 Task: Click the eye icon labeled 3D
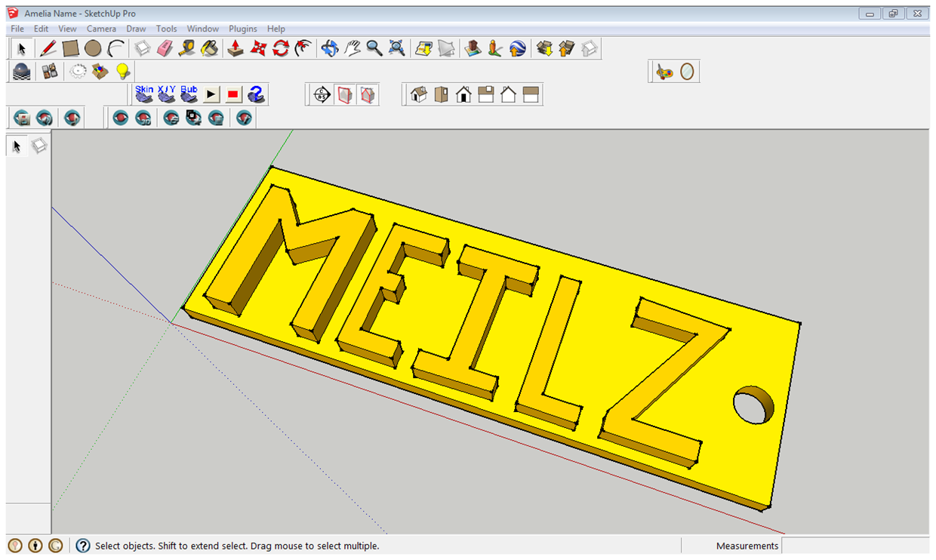coord(143,118)
